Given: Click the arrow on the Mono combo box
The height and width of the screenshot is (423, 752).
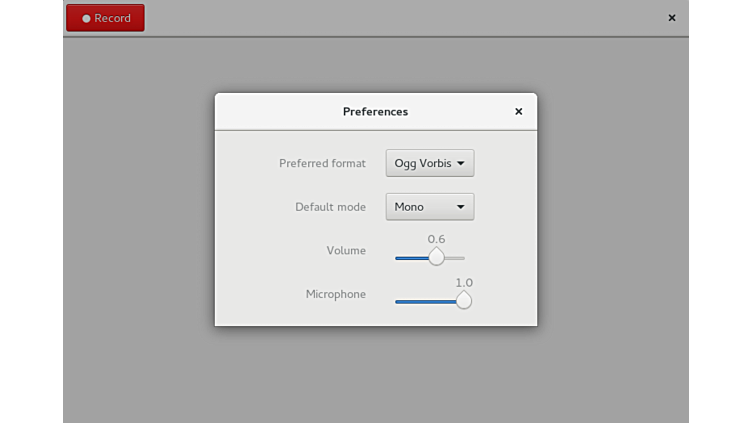Looking at the screenshot, I should (x=461, y=207).
